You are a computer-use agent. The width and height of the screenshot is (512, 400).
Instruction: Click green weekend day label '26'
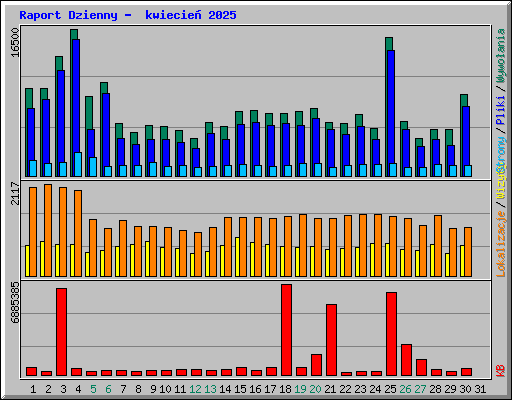405,389
